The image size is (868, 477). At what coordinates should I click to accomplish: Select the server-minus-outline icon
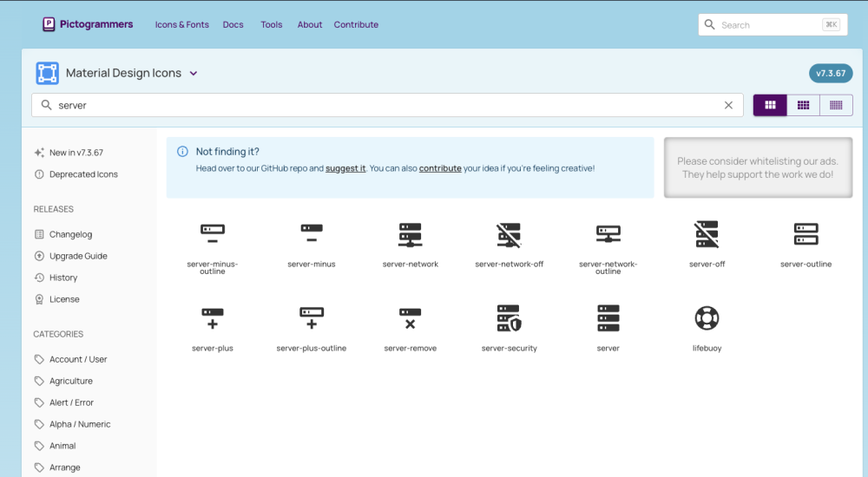tap(213, 234)
